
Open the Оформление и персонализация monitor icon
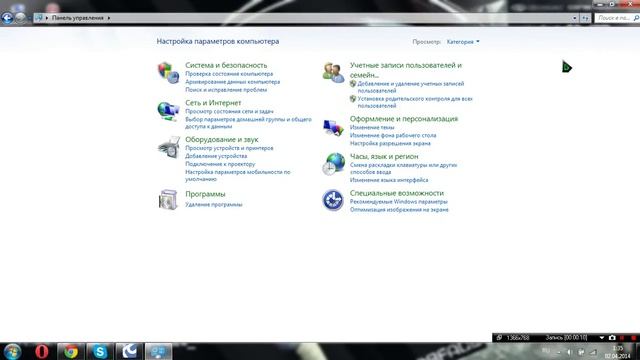pos(333,127)
